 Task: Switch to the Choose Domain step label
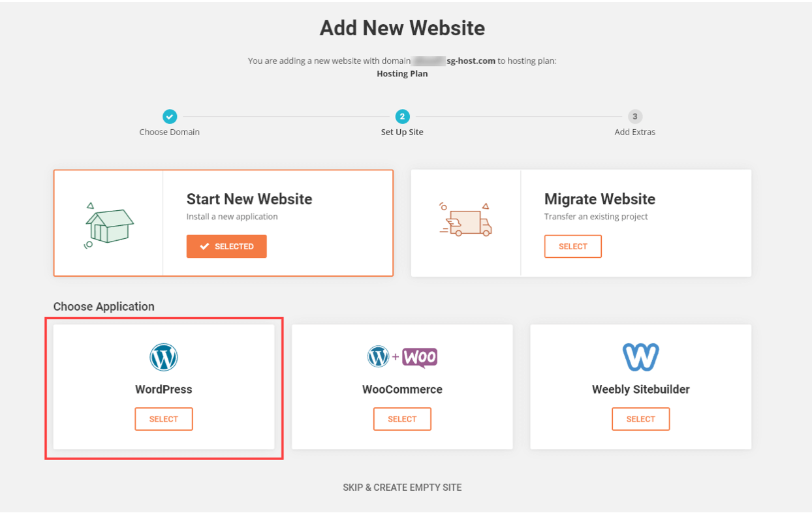(x=169, y=132)
